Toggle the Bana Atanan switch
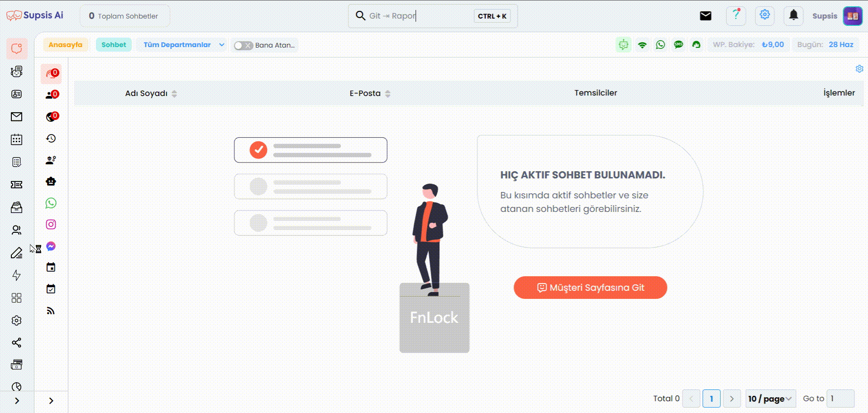 (x=243, y=45)
